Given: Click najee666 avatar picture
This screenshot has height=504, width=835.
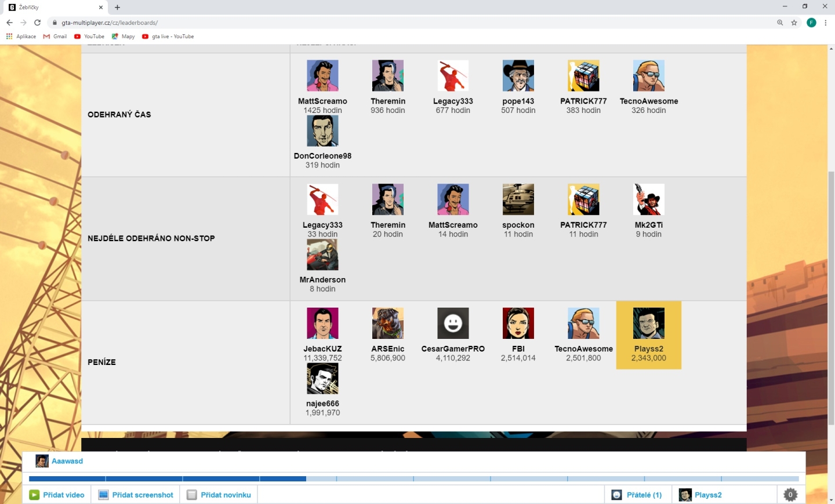Looking at the screenshot, I should [322, 378].
